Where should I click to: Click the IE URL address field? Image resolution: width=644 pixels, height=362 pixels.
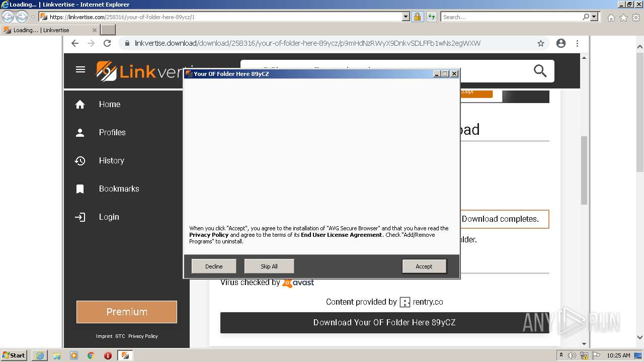[x=221, y=17]
